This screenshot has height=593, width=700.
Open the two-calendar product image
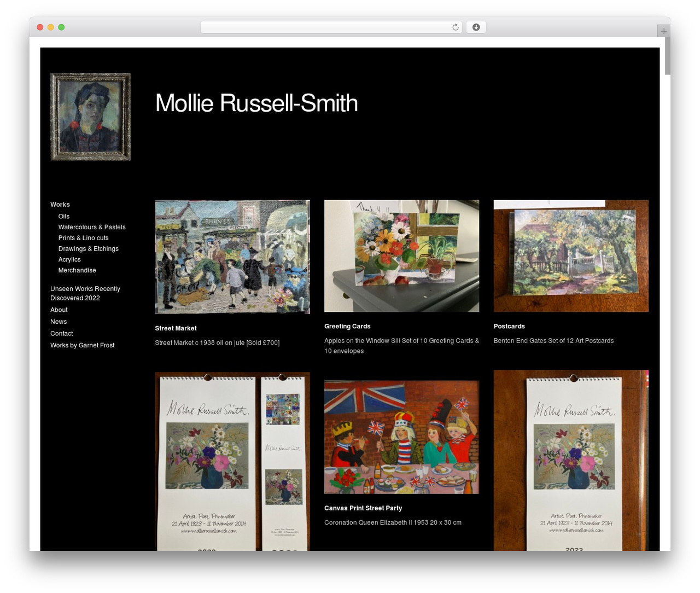tap(232, 461)
